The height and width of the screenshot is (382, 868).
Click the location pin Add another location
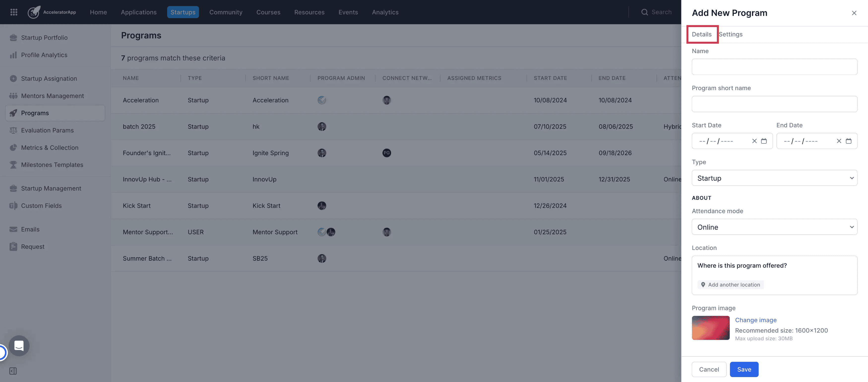[730, 284]
